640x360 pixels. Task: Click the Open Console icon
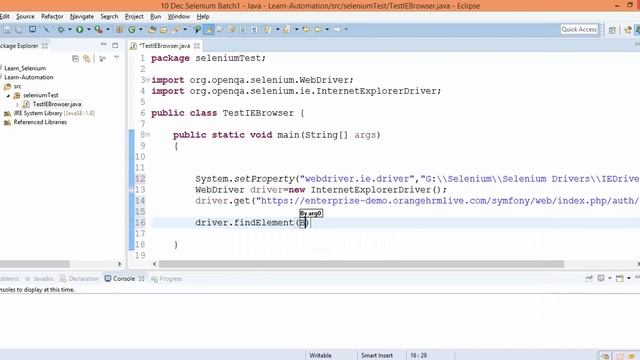(620, 278)
